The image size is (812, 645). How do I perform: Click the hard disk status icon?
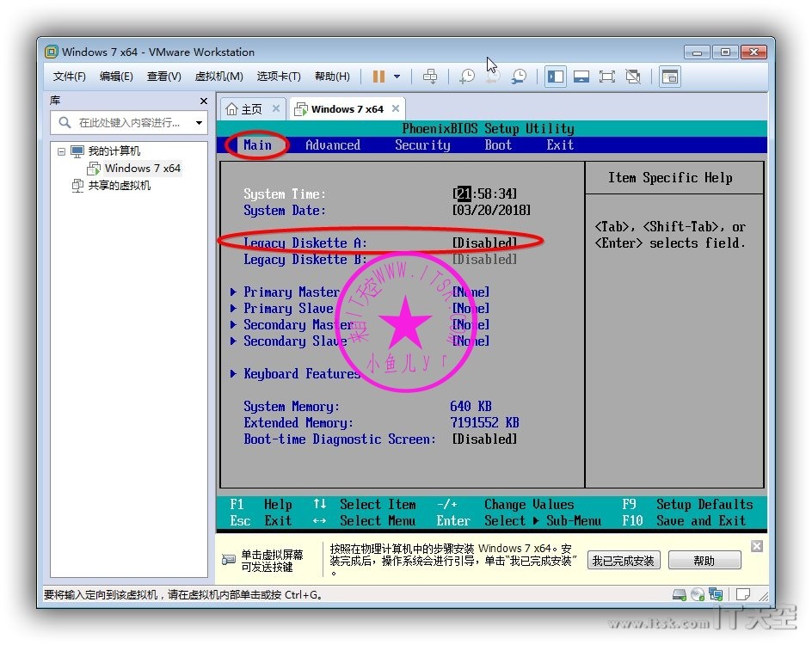(x=680, y=594)
